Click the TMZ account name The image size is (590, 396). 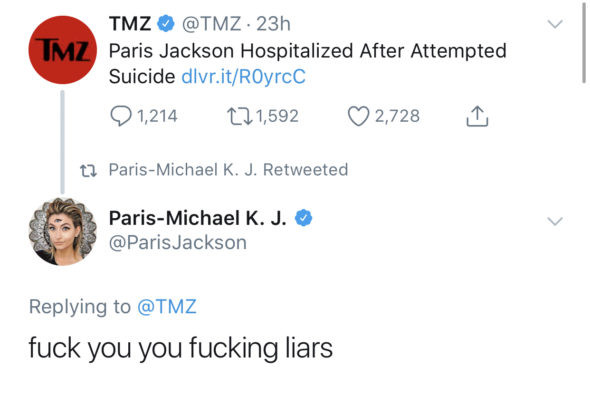[x=130, y=24]
